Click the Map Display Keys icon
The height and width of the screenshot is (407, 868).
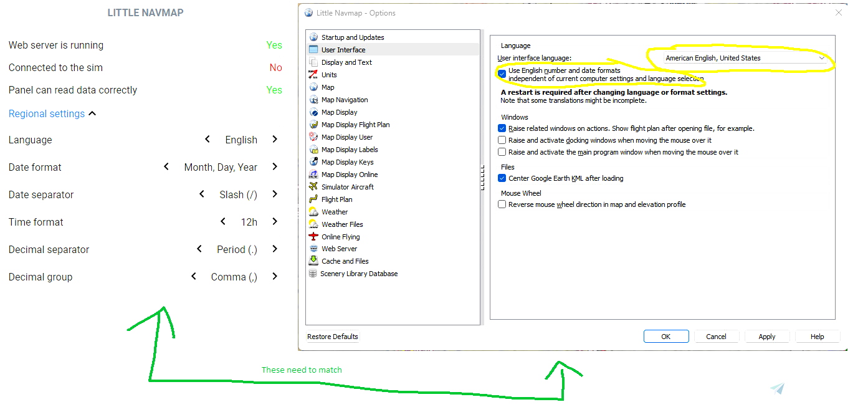pos(313,162)
